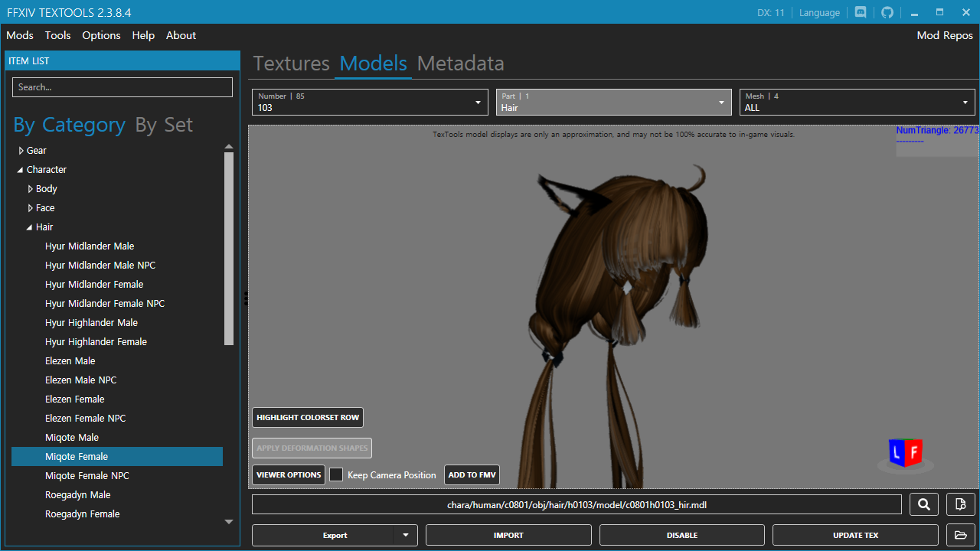Open the Mesh ALL dropdown
Viewport: 980px width, 551px height.
(x=857, y=102)
